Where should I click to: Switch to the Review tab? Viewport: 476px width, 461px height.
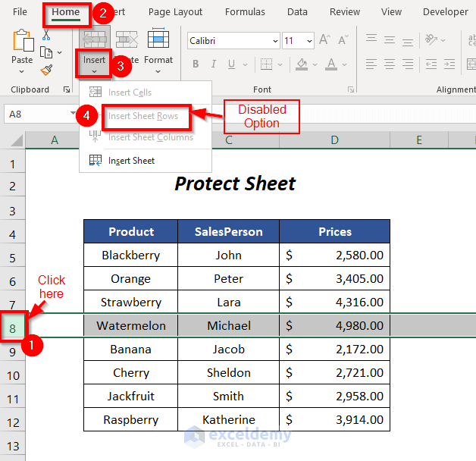point(345,12)
